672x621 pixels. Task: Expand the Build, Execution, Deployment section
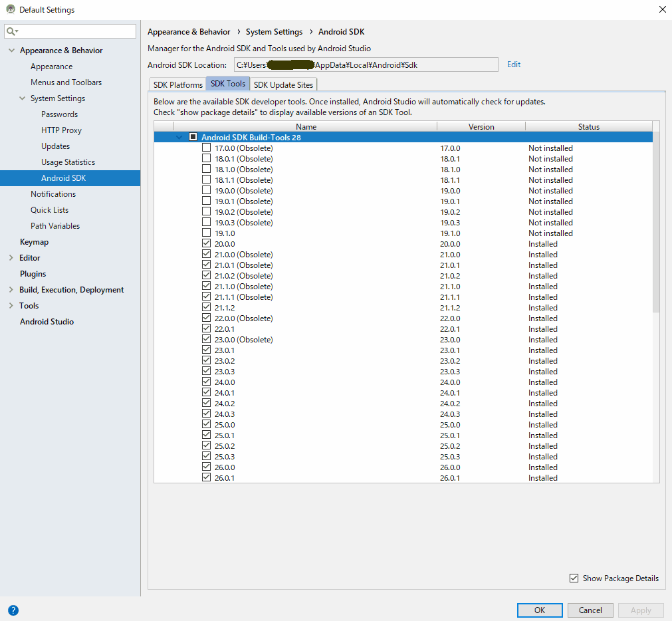coord(11,290)
